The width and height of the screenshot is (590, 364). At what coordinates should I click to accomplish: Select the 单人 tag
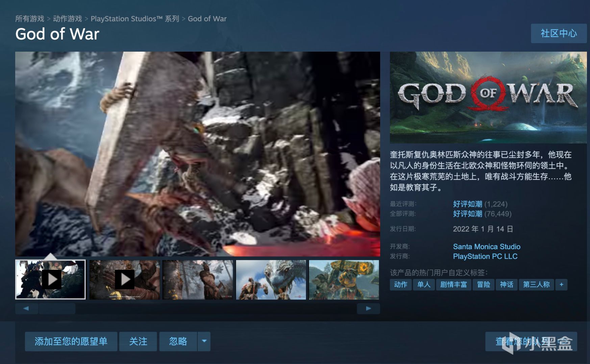[424, 285]
